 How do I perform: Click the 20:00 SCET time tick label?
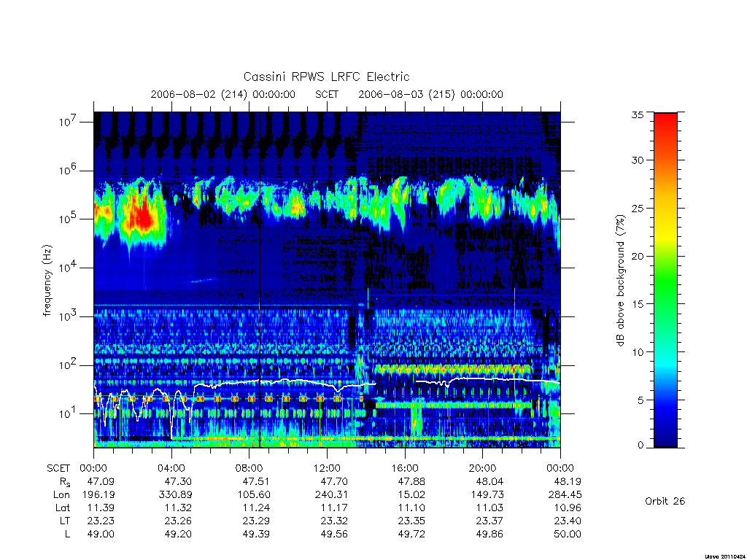pos(483,468)
